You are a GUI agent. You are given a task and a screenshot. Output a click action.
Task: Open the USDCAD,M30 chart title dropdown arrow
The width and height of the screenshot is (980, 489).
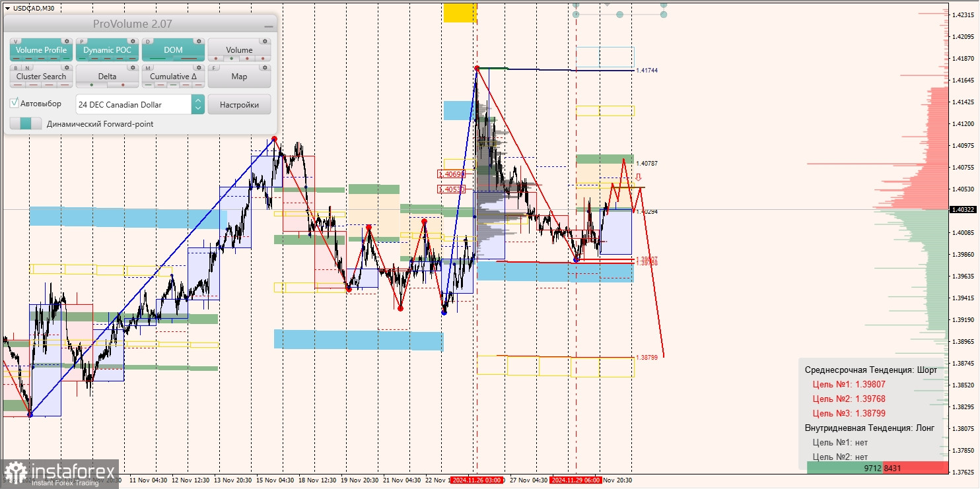7,8
